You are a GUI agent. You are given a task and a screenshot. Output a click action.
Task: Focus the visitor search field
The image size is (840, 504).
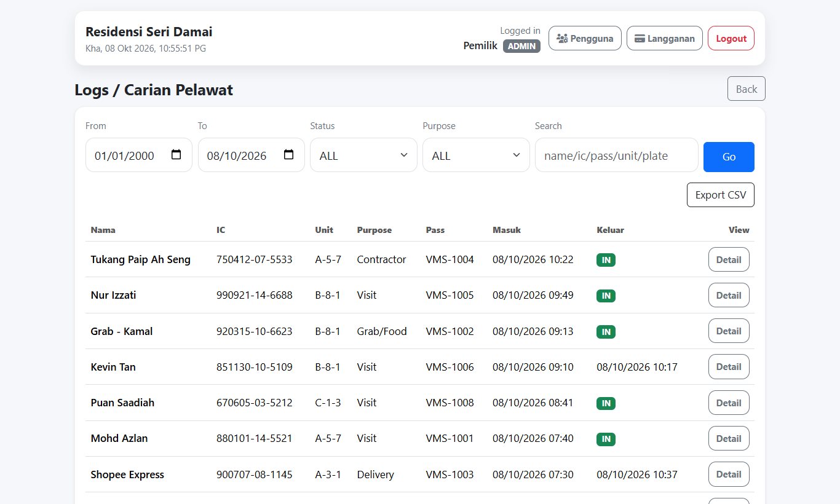click(617, 155)
